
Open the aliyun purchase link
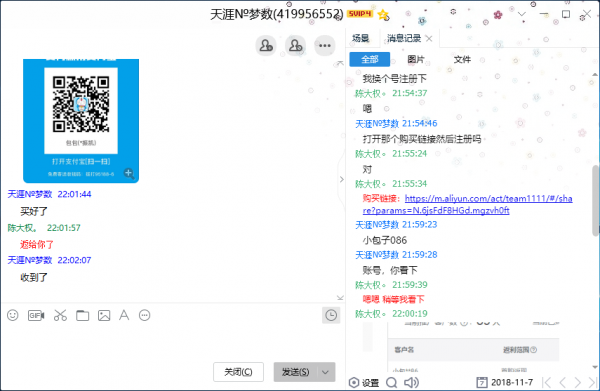(x=468, y=204)
